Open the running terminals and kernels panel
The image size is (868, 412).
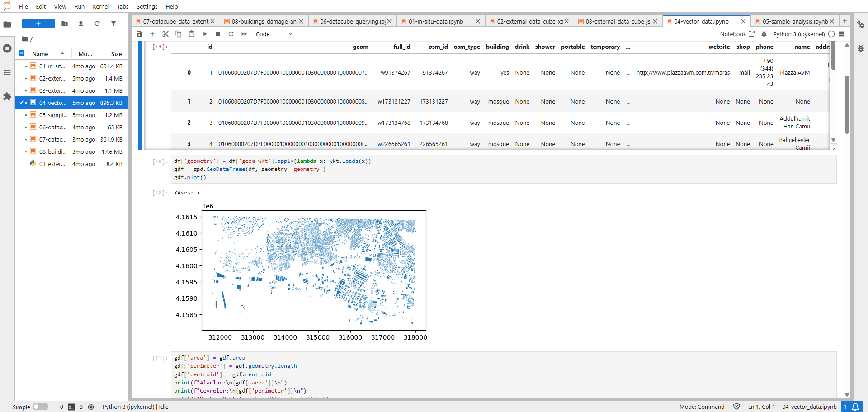(x=7, y=48)
